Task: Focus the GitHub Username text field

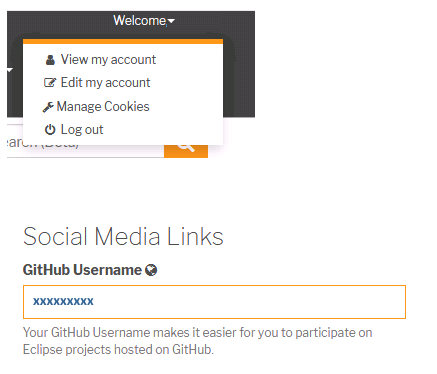Action: (x=214, y=302)
